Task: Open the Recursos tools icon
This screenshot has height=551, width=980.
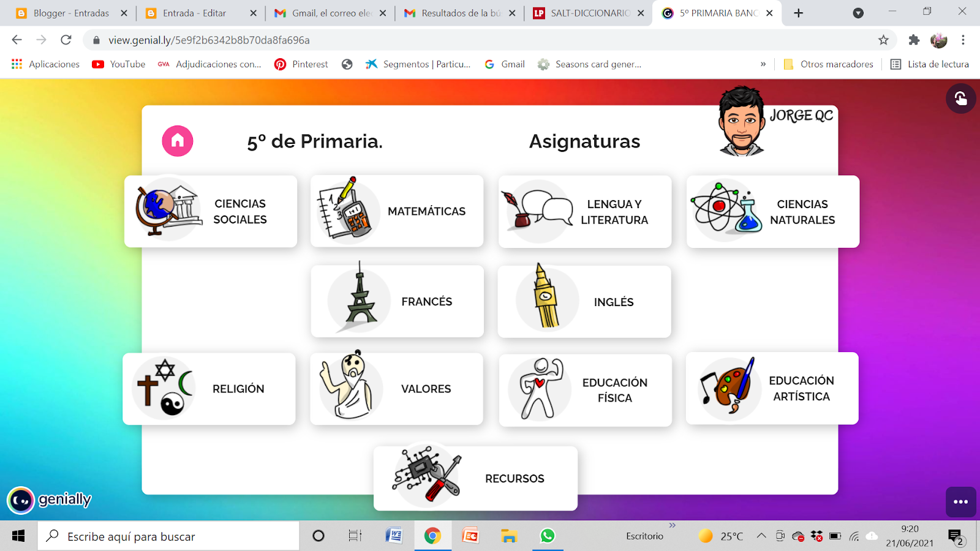Action: [x=427, y=476]
